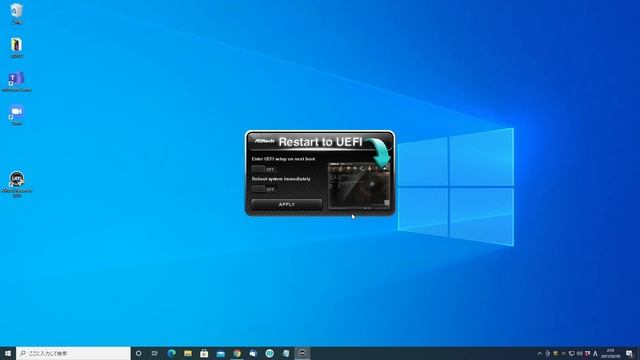The width and height of the screenshot is (640, 360).
Task: Click the taskbar search box
Action: 73,353
